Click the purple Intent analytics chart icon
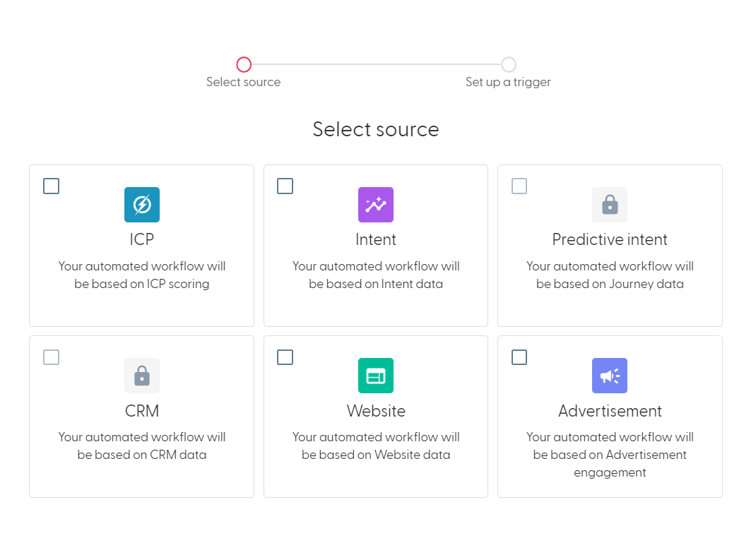The image size is (756, 538). tap(375, 205)
